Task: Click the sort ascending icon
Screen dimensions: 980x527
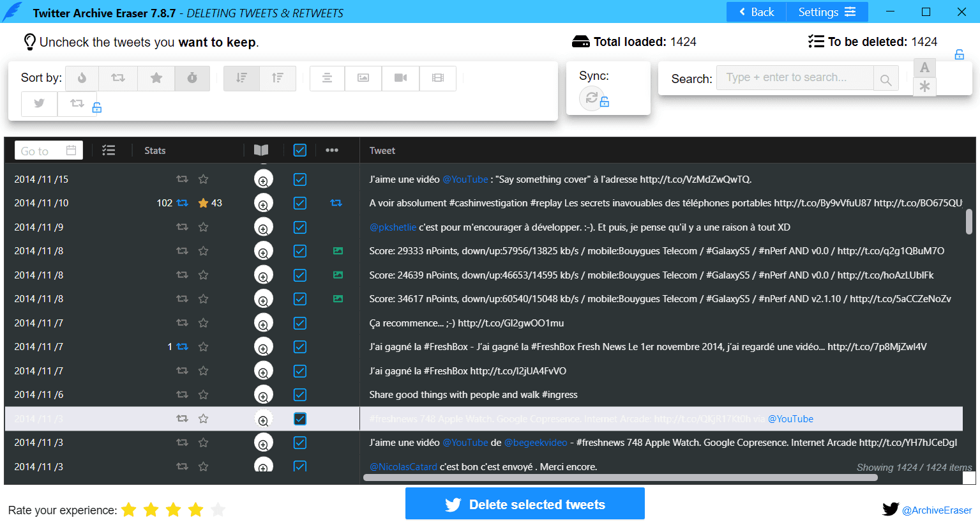Action: [278, 78]
